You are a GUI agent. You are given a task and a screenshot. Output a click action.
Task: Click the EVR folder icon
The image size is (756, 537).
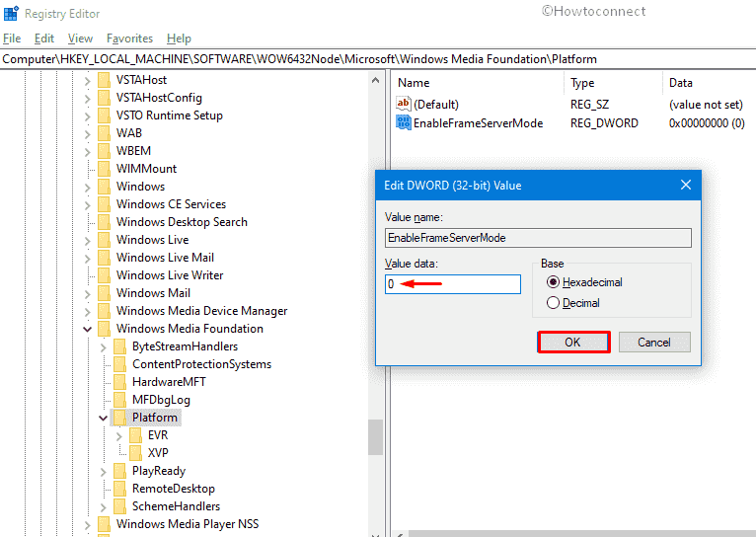point(135,435)
